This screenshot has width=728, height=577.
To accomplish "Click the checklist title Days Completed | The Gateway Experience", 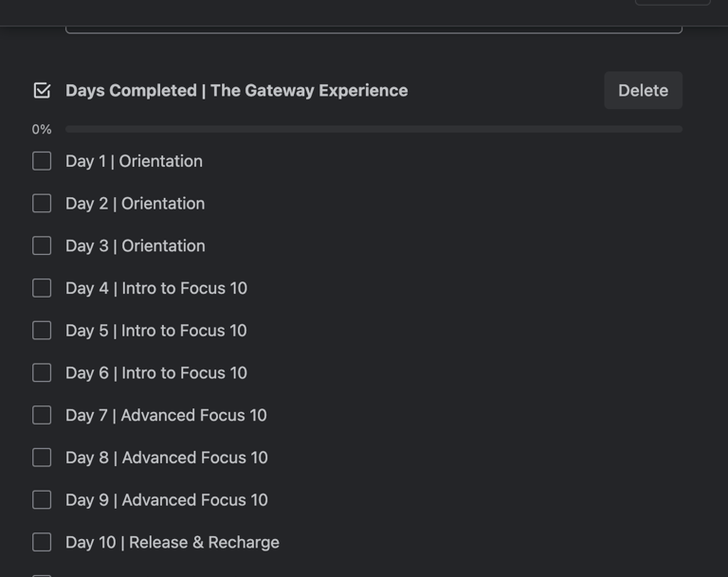I will click(236, 91).
